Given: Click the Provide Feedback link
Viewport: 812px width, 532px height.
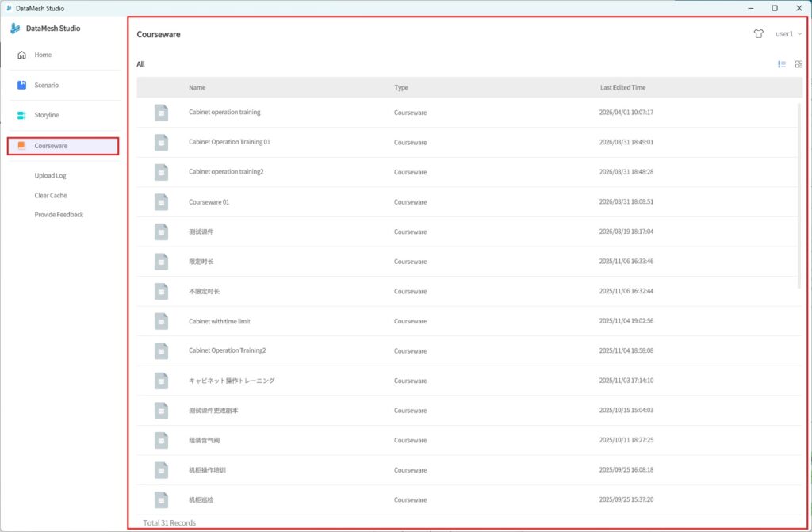Looking at the screenshot, I should tap(59, 215).
